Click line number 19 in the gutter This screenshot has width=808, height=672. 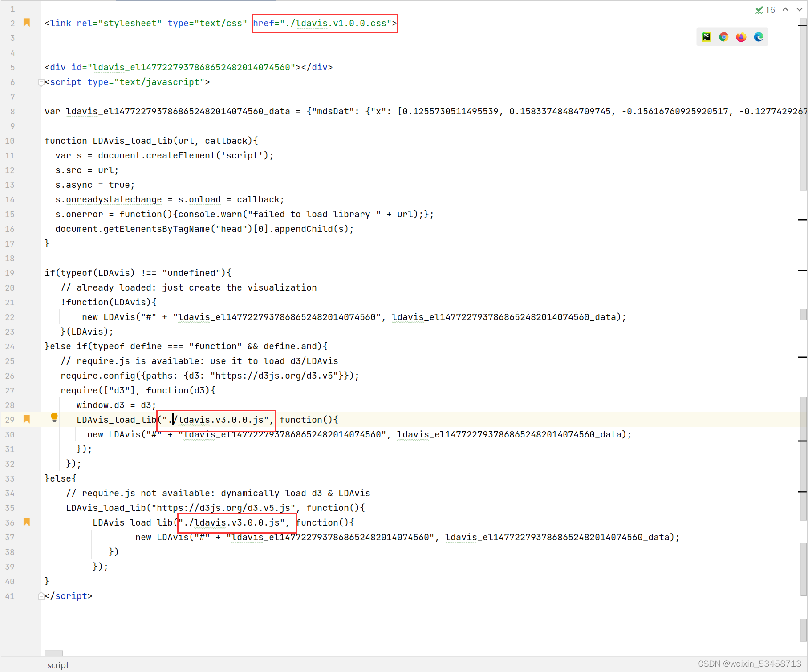pyautogui.click(x=10, y=273)
